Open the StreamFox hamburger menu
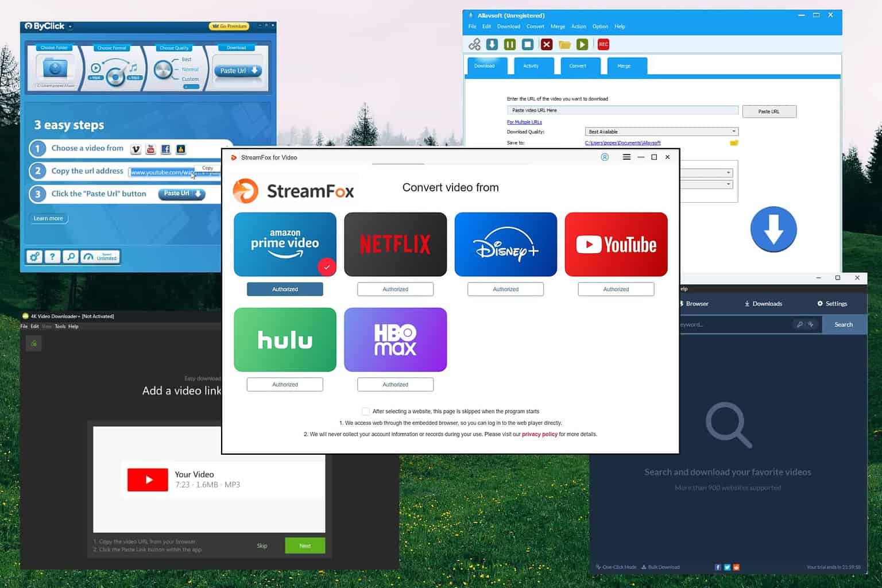The image size is (882, 588). tap(626, 157)
